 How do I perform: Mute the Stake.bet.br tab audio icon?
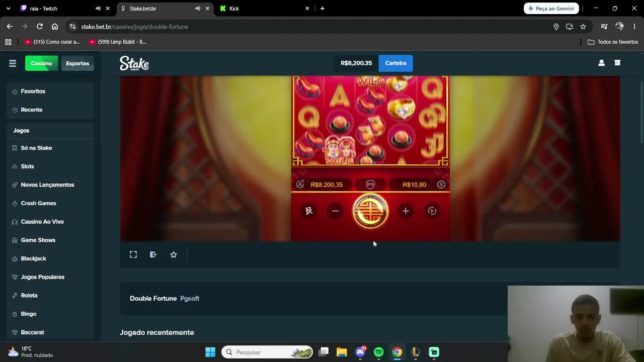(x=198, y=9)
